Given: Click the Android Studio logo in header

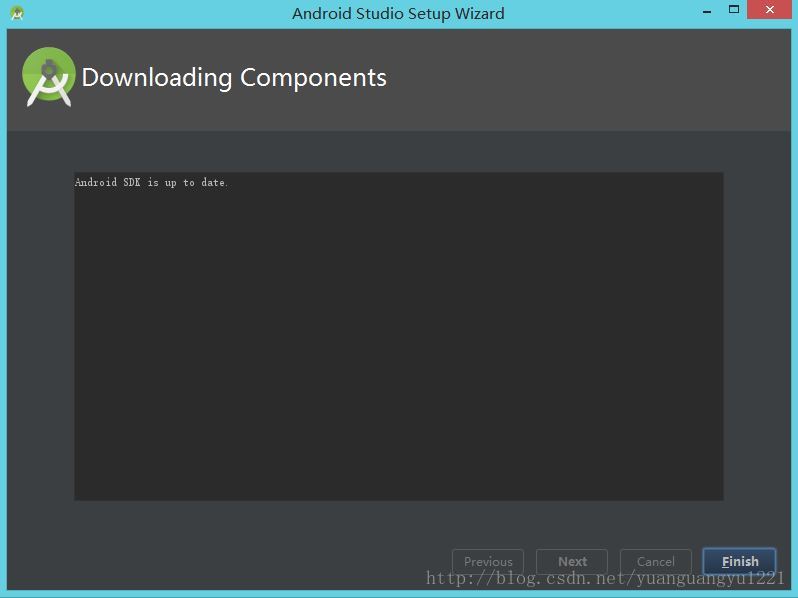Looking at the screenshot, I should pyautogui.click(x=49, y=77).
